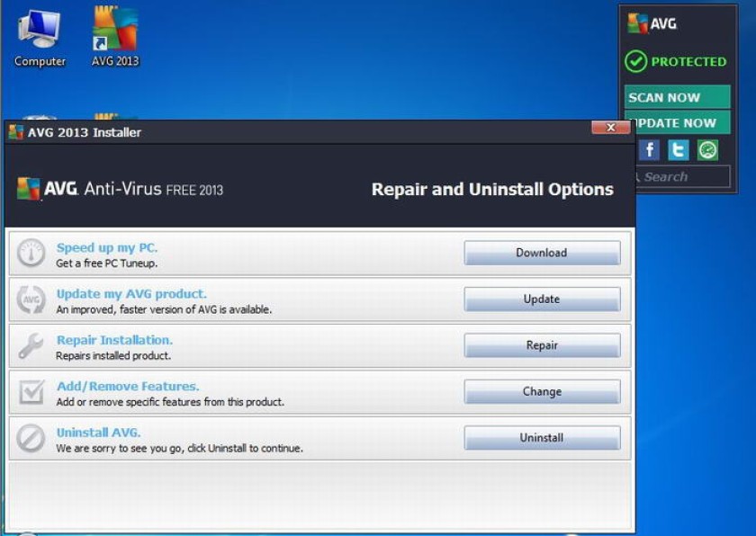Click the 'Uninstall AVG.' heading
The height and width of the screenshot is (536, 756).
point(98,433)
